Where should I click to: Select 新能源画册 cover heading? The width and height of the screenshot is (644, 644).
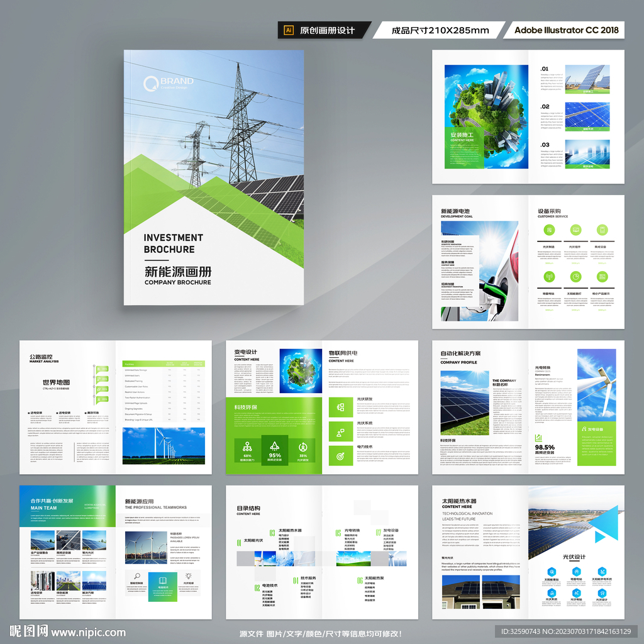(x=178, y=272)
